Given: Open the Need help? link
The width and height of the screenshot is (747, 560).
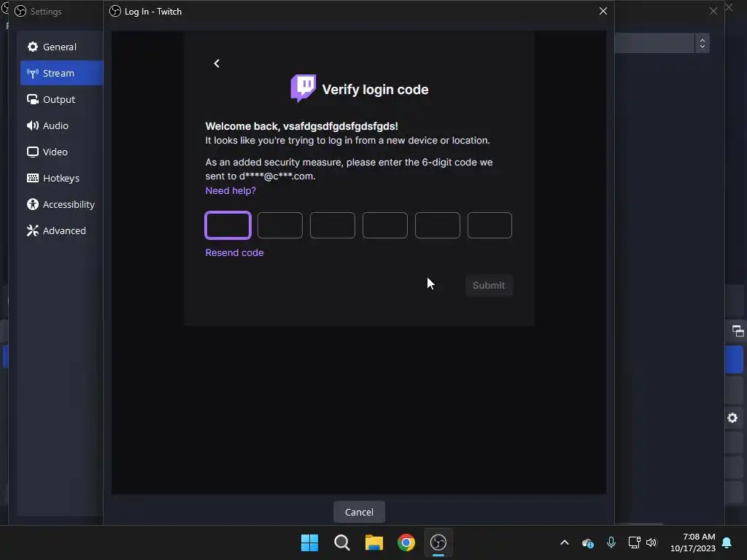Looking at the screenshot, I should pyautogui.click(x=231, y=190).
